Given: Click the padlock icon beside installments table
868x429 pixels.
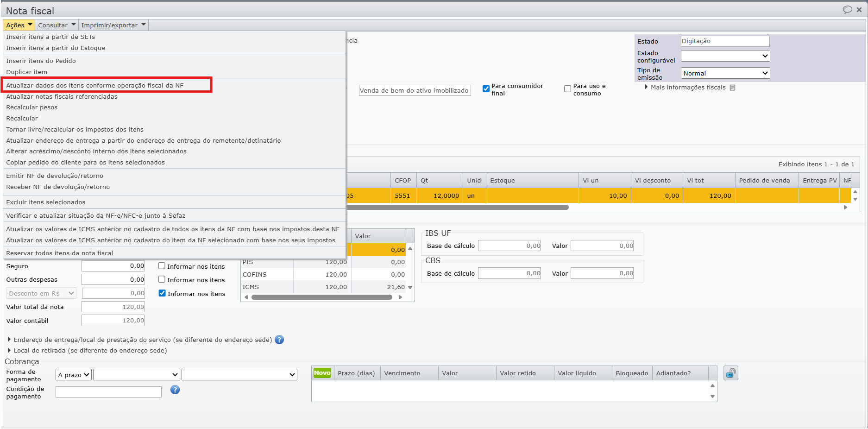Looking at the screenshot, I should [x=730, y=373].
